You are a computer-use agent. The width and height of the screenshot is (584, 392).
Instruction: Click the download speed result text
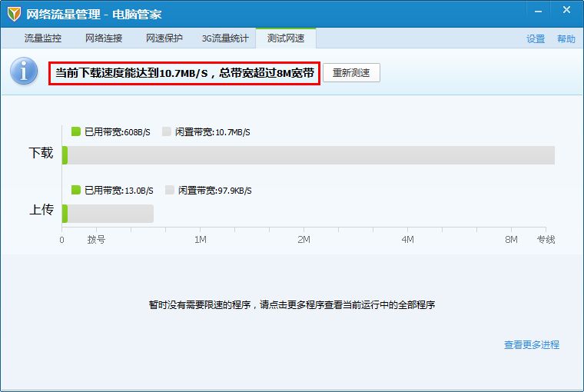[x=184, y=73]
